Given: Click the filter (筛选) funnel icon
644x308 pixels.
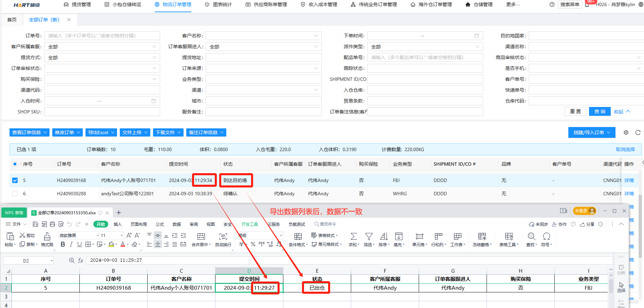Looking at the screenshot, I should click(x=369, y=237).
